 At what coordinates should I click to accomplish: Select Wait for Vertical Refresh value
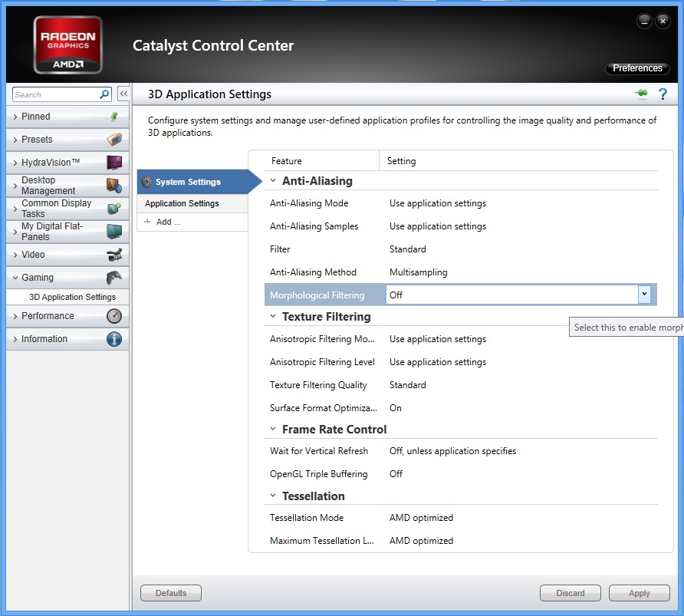tap(452, 450)
